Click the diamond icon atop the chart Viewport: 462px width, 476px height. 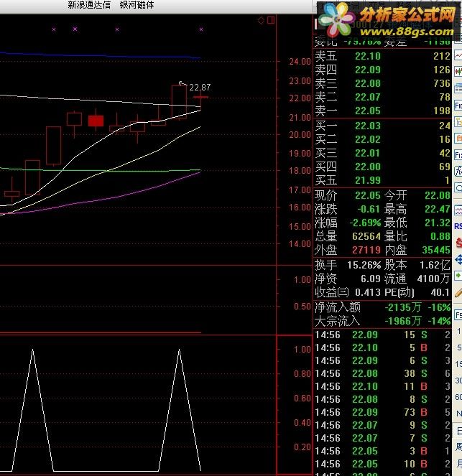click(x=261, y=21)
